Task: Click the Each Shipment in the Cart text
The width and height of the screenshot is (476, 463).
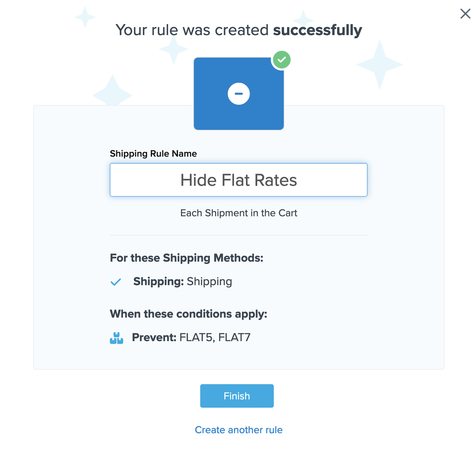Action: pos(239,213)
